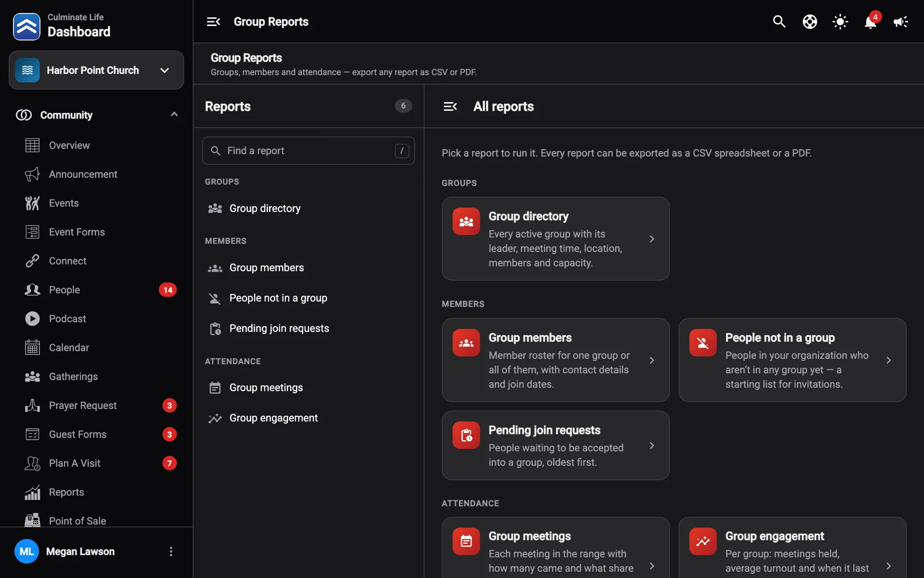Click the reports count badge showing 6

[403, 106]
